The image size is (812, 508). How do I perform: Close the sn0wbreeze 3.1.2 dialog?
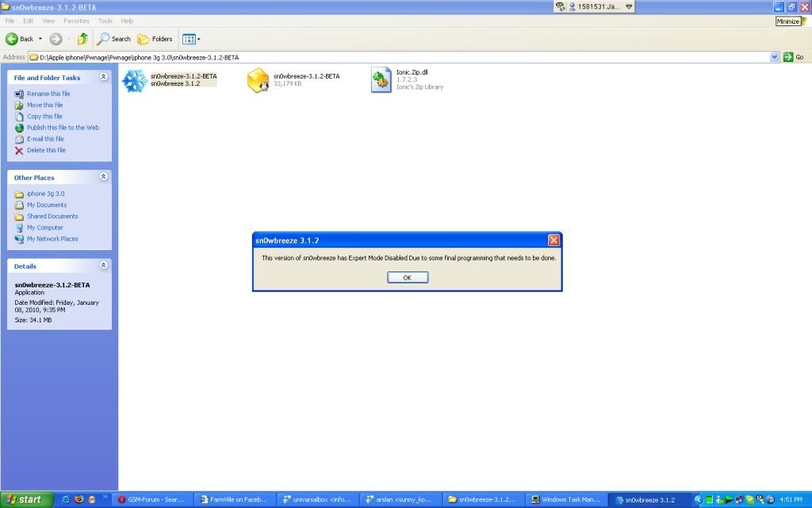tap(553, 240)
